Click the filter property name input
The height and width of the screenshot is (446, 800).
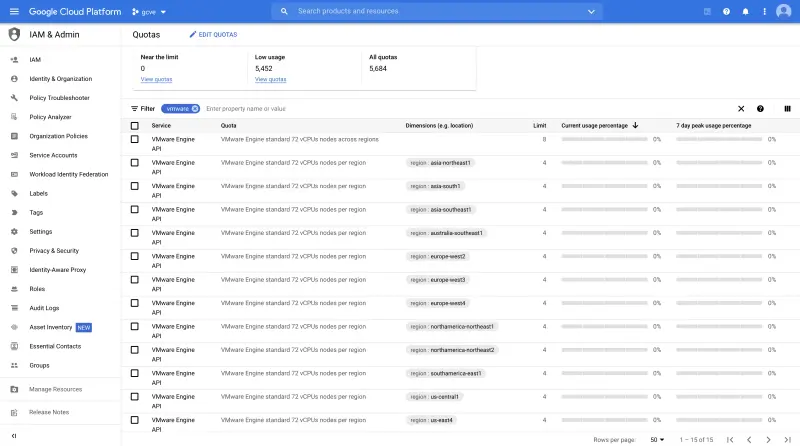pyautogui.click(x=300, y=108)
